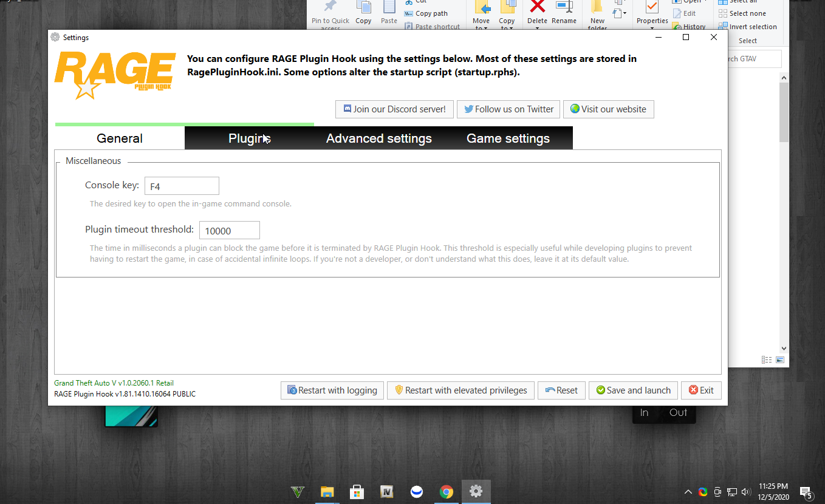Save and launch the game
The image size is (825, 504).
point(633,390)
